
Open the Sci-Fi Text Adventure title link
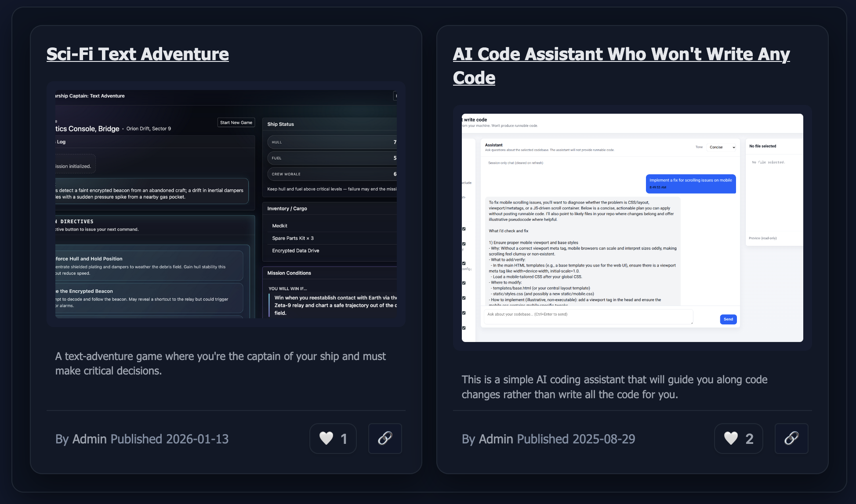click(x=138, y=54)
